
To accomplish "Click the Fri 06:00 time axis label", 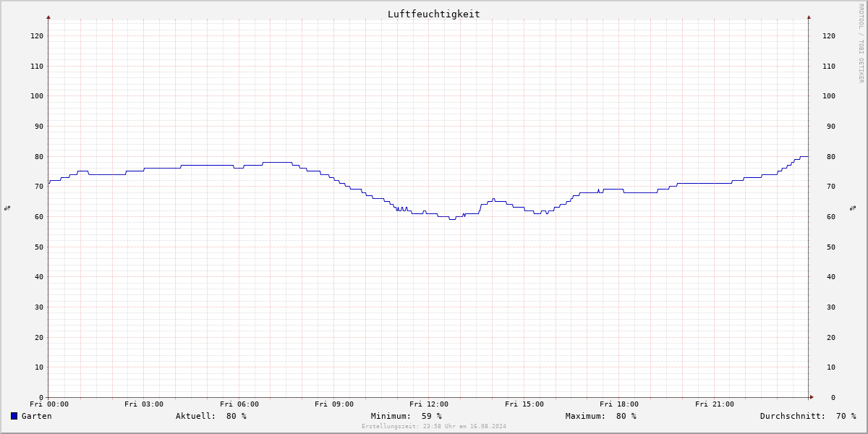I will pyautogui.click(x=239, y=404).
